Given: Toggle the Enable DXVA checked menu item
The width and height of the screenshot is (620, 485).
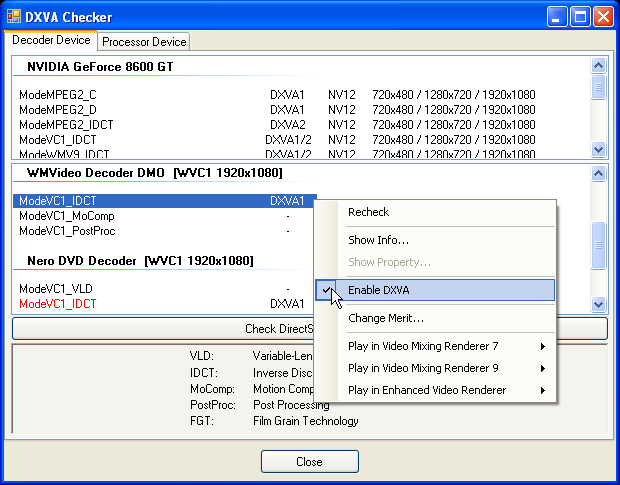Looking at the screenshot, I should tap(435, 290).
